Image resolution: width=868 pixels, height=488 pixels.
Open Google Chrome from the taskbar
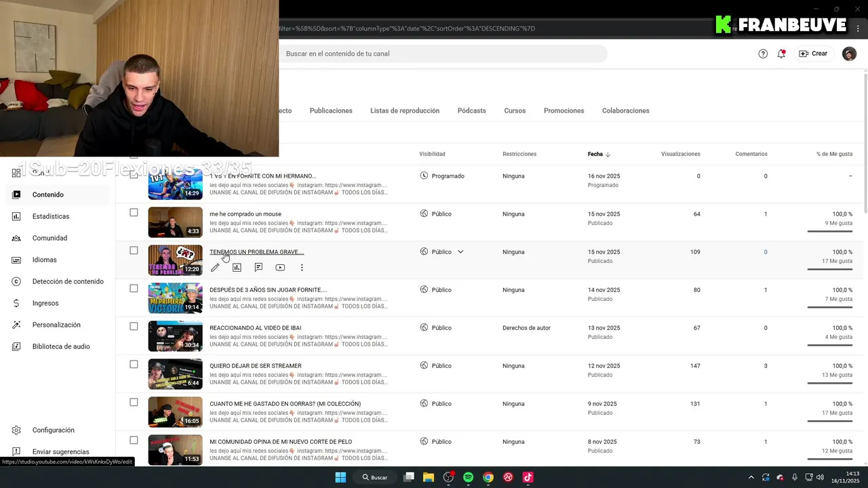click(x=488, y=477)
